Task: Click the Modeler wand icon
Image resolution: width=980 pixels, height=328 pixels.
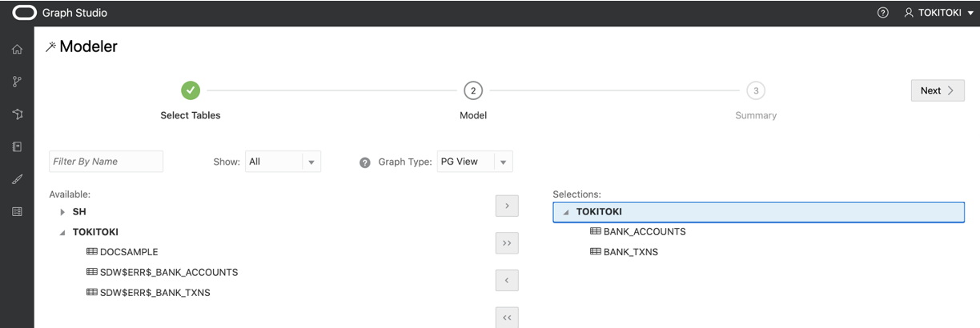Action: pyautogui.click(x=51, y=47)
